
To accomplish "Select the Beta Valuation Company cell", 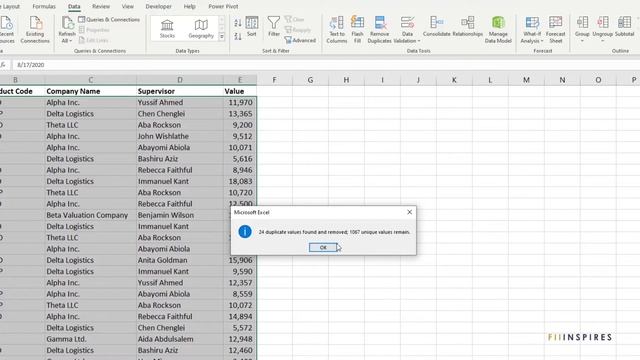I will (x=90, y=215).
